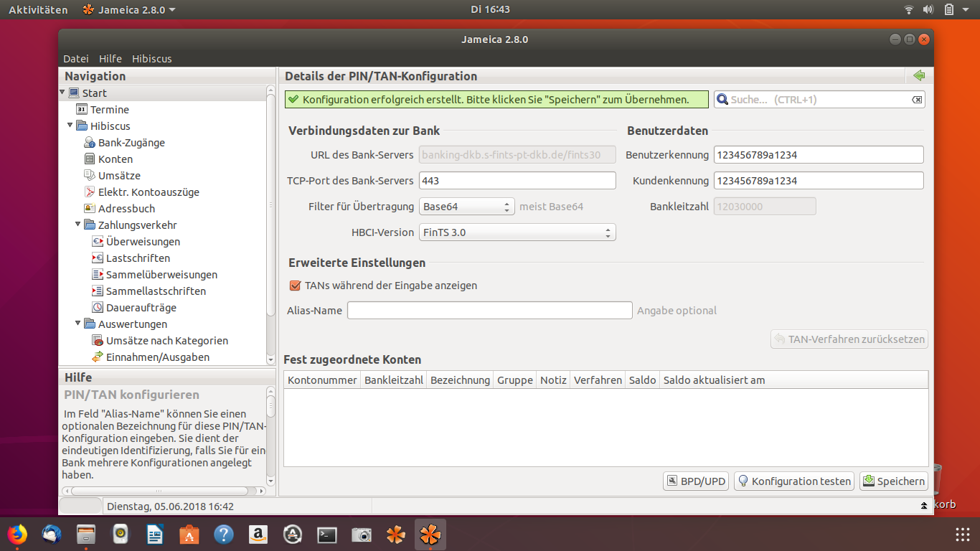Launch Thunderbird from the dock
Image resolution: width=980 pixels, height=551 pixels.
coord(52,534)
